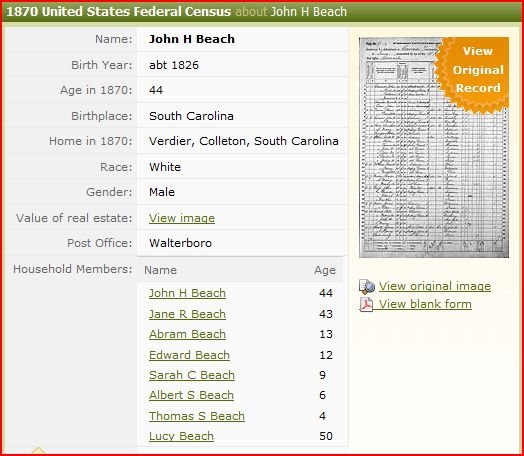Viewport: 524px width, 456px height.
Task: Open John H Beach household member link
Action: (187, 293)
